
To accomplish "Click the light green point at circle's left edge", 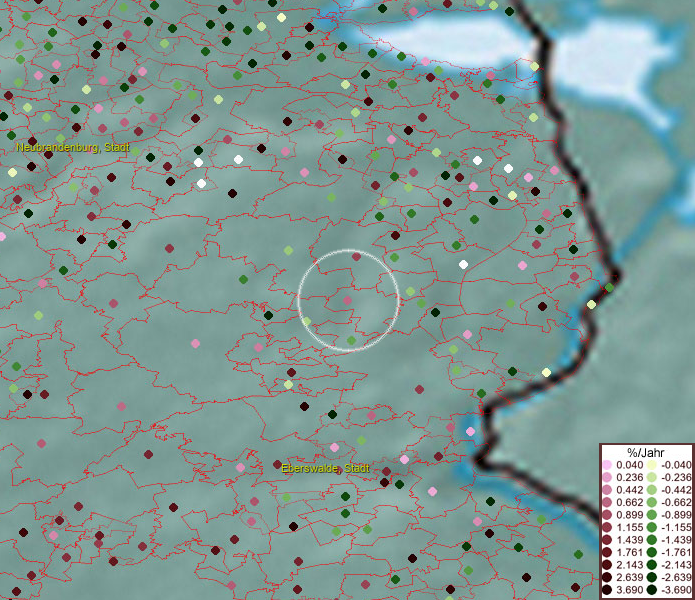I will click(x=307, y=321).
